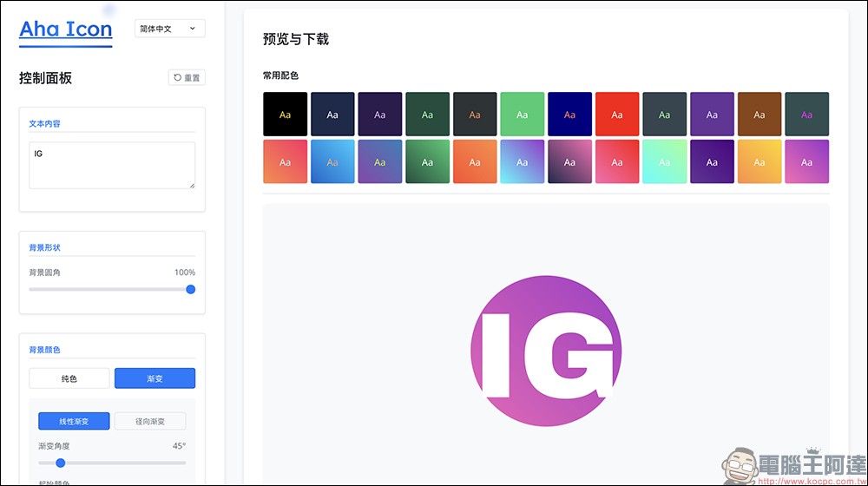Choose the purple-blue gradient swatch with yellow Aa

pyautogui.click(x=380, y=161)
